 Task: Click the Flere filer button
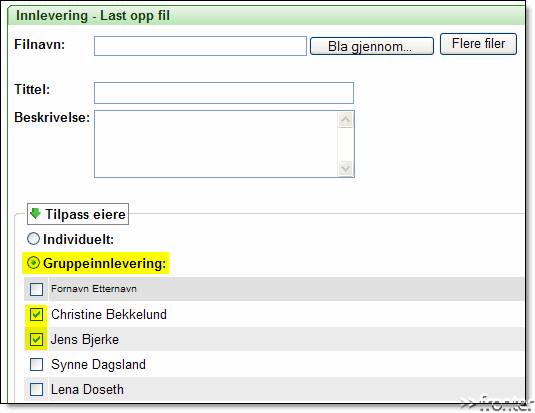[x=478, y=44]
